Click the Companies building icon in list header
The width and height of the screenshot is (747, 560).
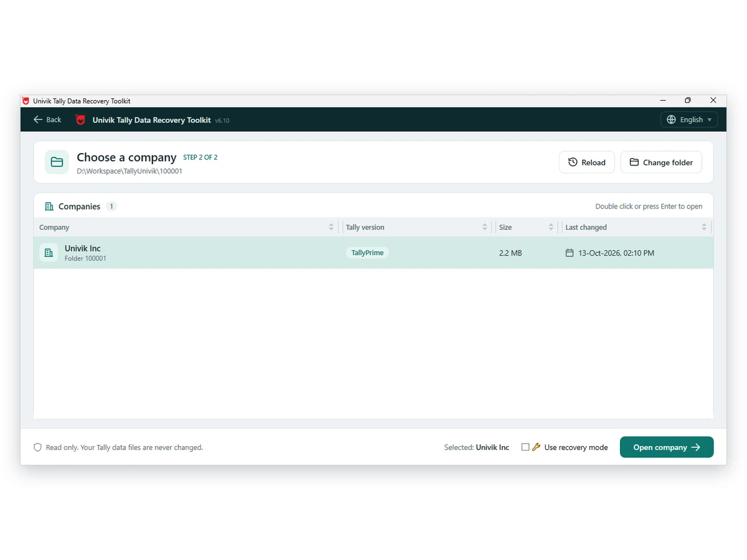pos(49,207)
